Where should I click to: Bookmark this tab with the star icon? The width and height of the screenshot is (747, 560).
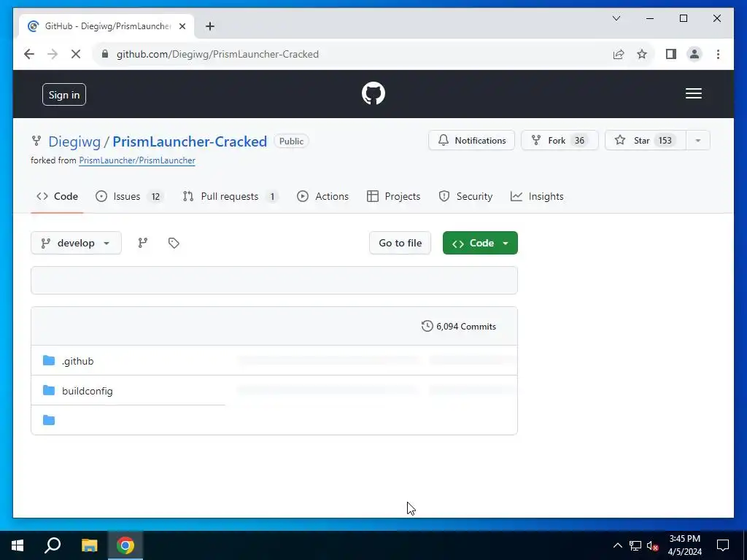(642, 54)
